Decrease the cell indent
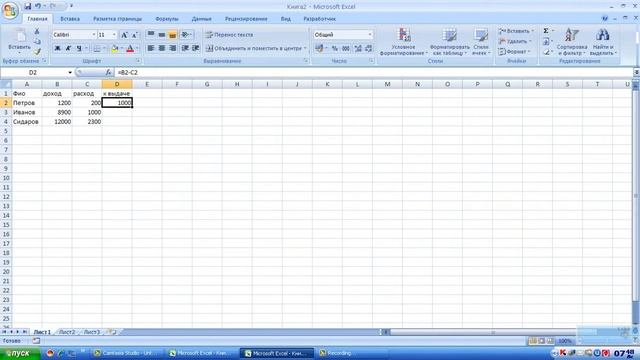 pyautogui.click(x=185, y=49)
